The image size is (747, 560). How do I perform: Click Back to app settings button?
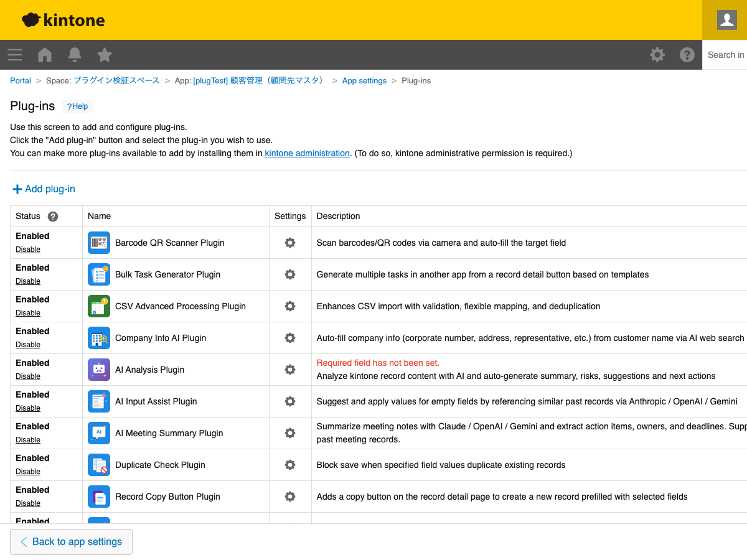pyautogui.click(x=71, y=542)
